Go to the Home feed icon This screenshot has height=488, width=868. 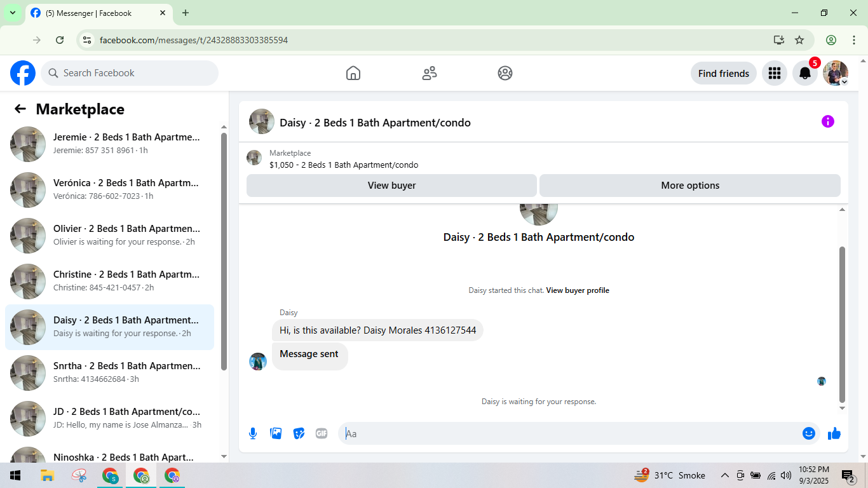click(353, 73)
